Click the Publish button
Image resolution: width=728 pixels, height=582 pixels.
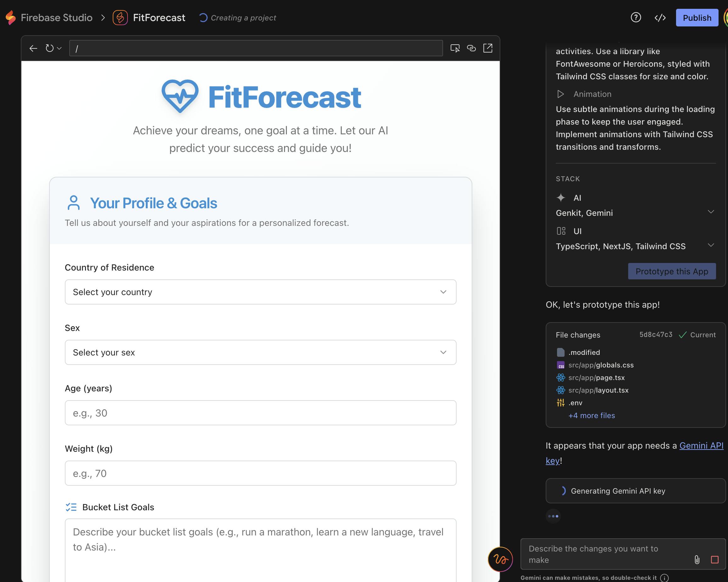[697, 18]
